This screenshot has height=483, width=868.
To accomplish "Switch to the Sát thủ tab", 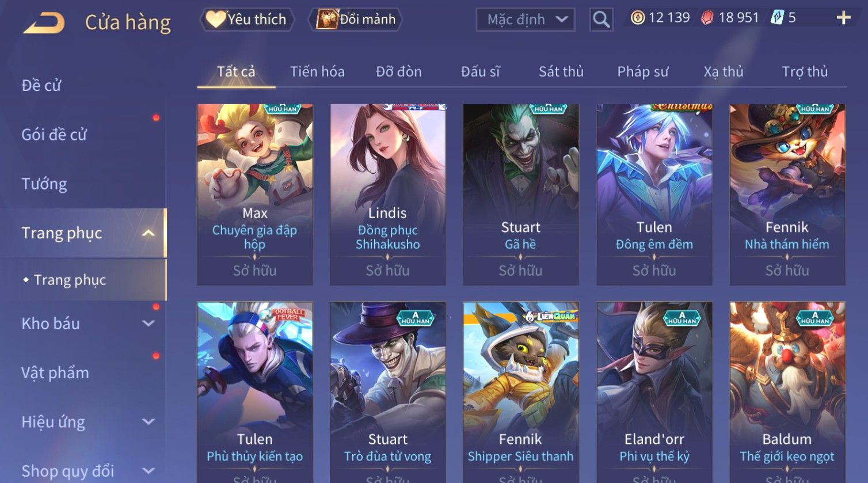I will (x=561, y=71).
